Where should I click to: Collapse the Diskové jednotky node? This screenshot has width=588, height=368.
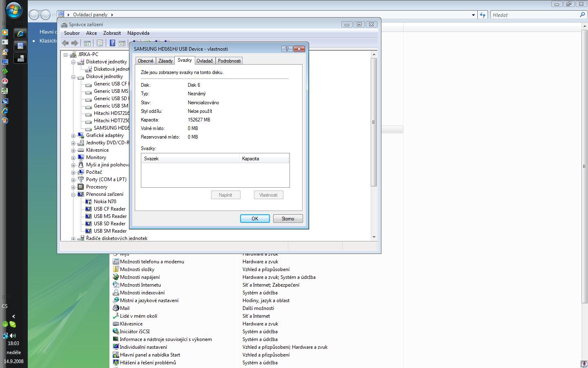coord(73,77)
